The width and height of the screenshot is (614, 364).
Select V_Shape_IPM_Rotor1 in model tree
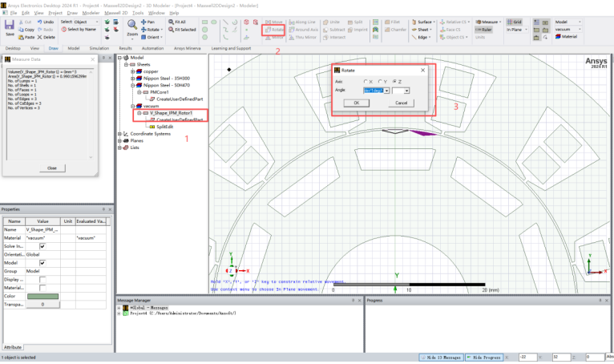click(x=171, y=113)
